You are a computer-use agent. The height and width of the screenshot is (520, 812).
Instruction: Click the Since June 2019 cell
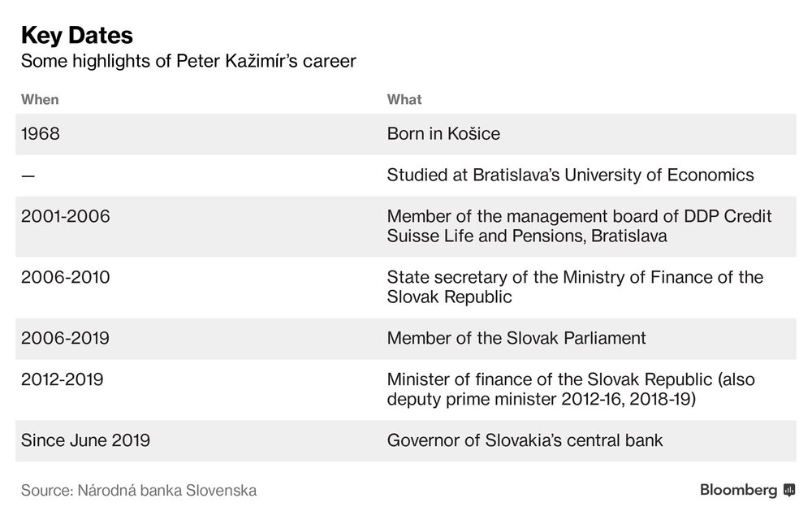pos(85,440)
